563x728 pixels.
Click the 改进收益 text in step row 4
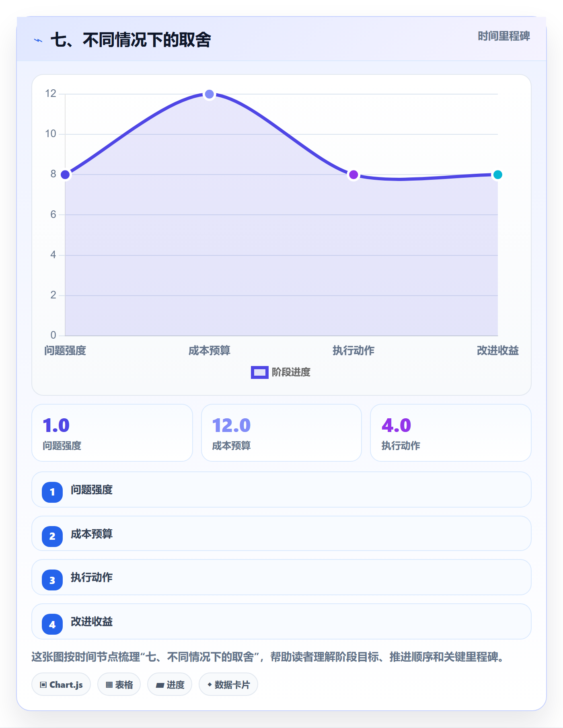tap(92, 622)
